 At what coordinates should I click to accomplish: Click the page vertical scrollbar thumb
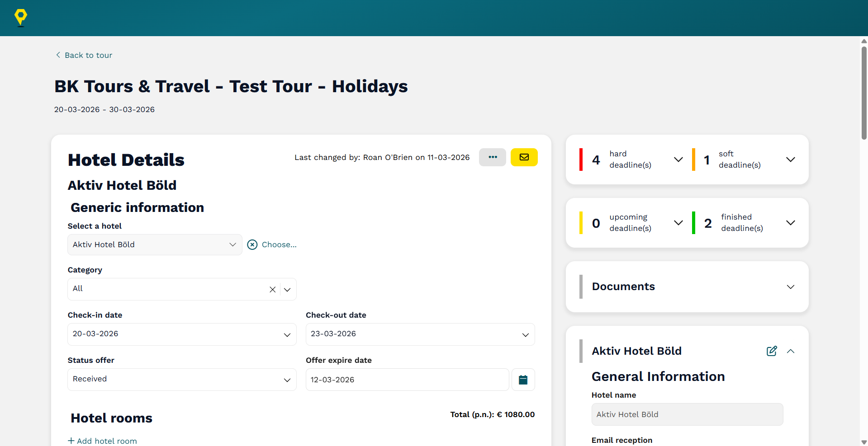(864, 93)
